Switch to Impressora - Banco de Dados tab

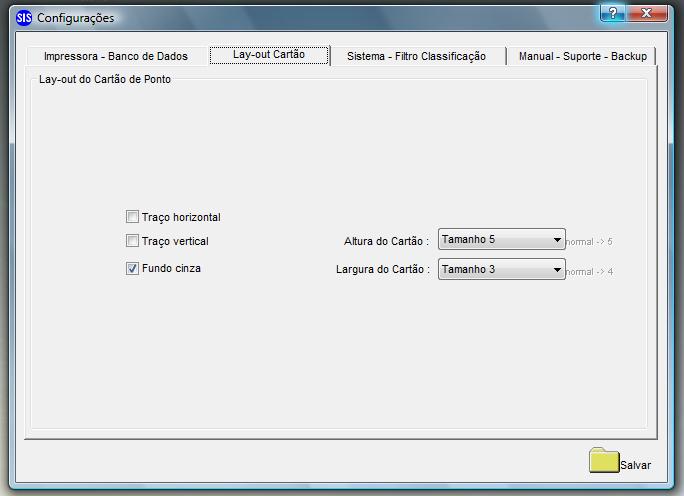point(116,56)
